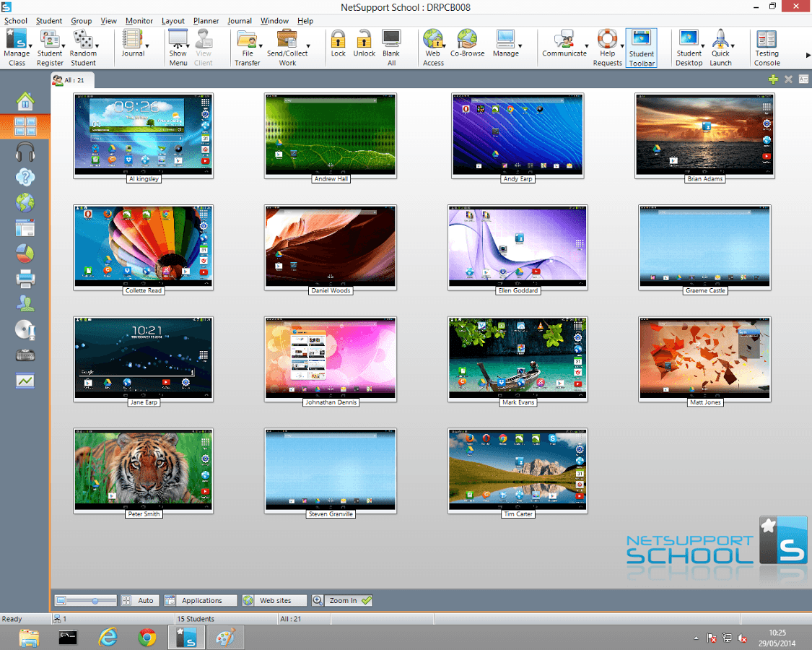Click the thumbnail size slider handle
Screen dimensions: 812x650
pyautogui.click(x=95, y=600)
